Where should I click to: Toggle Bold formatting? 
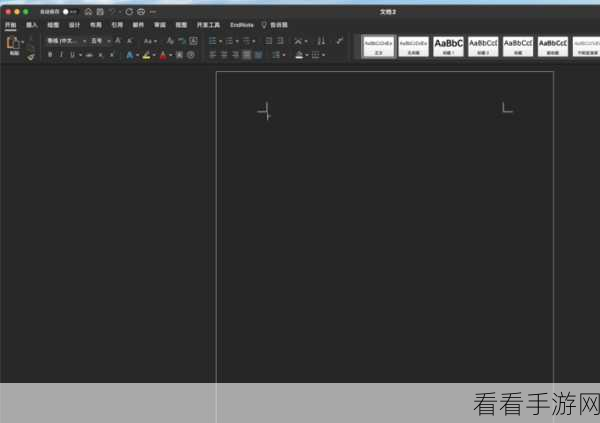pos(50,55)
